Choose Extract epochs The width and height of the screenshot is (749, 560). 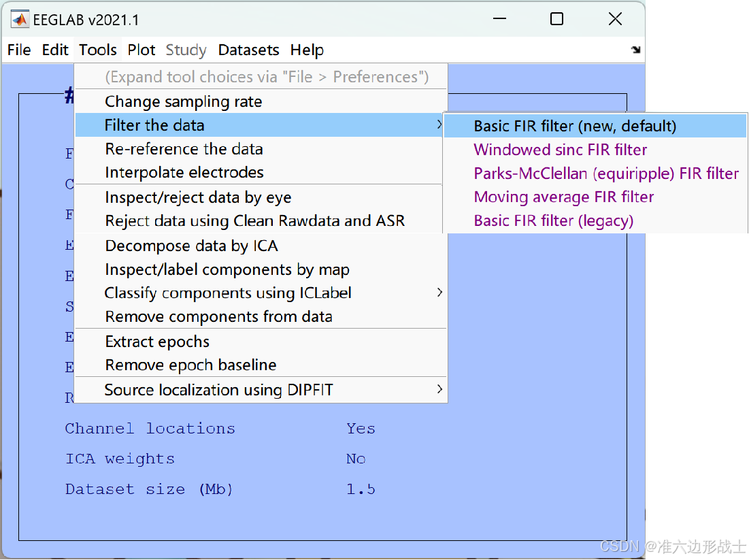[261, 342]
